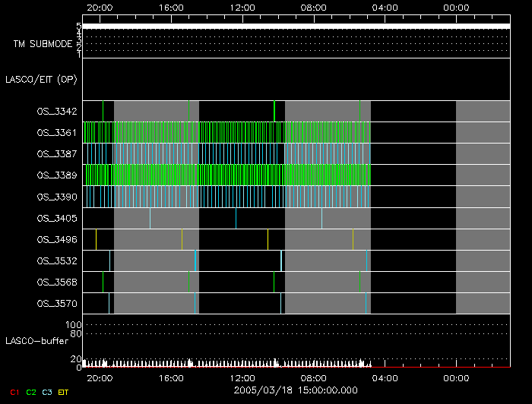Viewport: 532px width, 404px height.
Task: Click the last yellow marker in OS_3496 row
Action: coord(353,240)
